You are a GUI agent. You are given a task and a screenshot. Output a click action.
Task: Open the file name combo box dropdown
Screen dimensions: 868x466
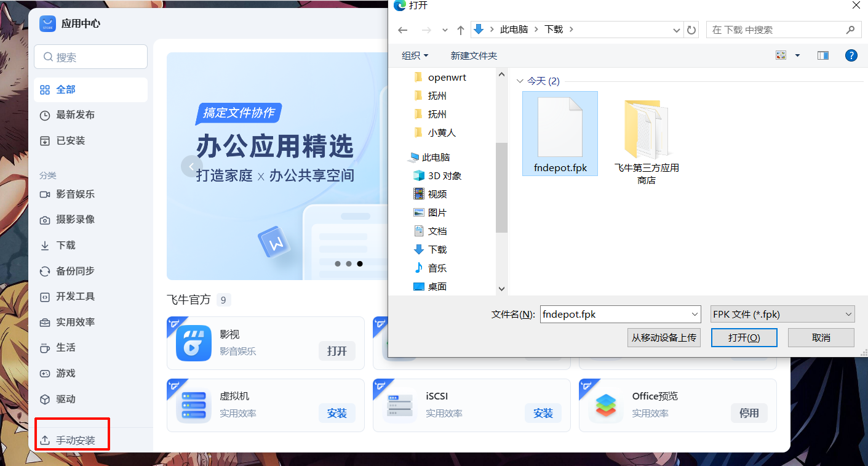click(x=695, y=314)
